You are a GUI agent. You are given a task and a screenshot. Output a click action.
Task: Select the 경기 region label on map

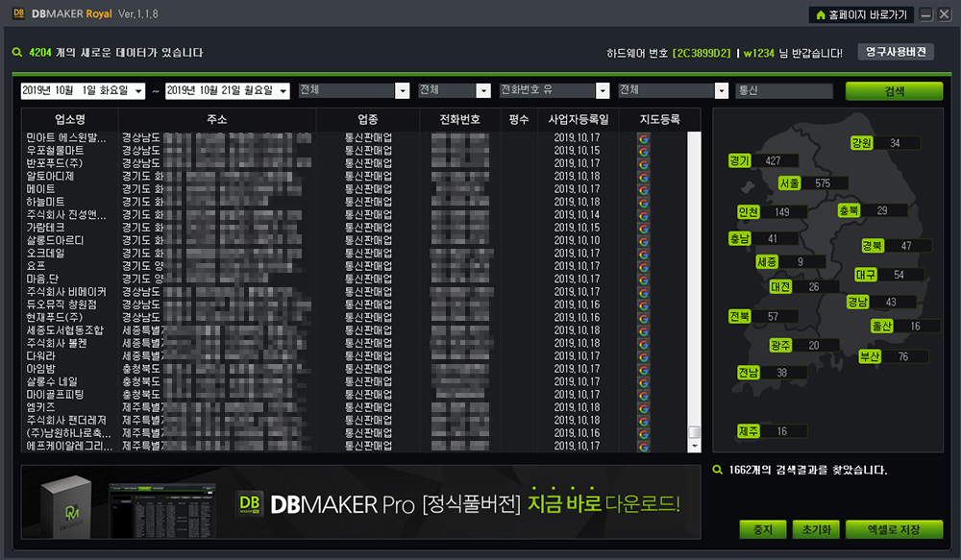pyautogui.click(x=739, y=160)
